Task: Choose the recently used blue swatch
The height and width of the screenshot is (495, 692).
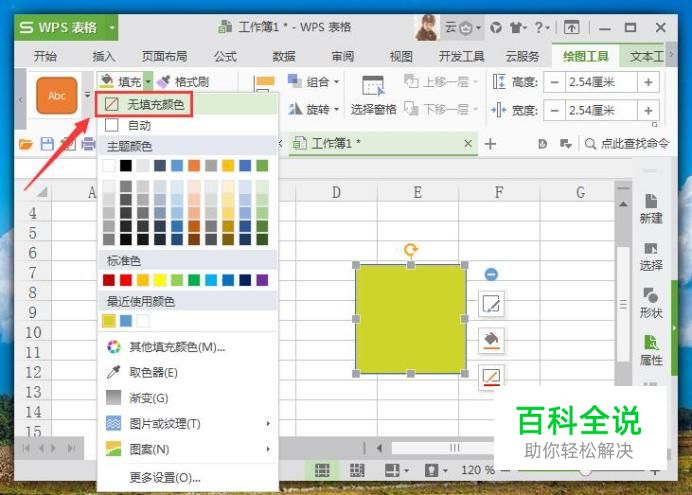Action: (x=126, y=321)
